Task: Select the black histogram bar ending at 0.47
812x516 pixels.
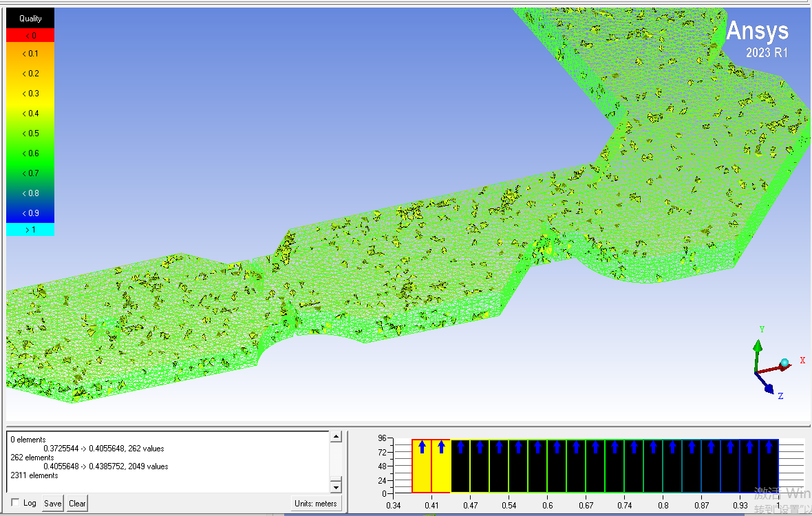Action: [x=460, y=466]
